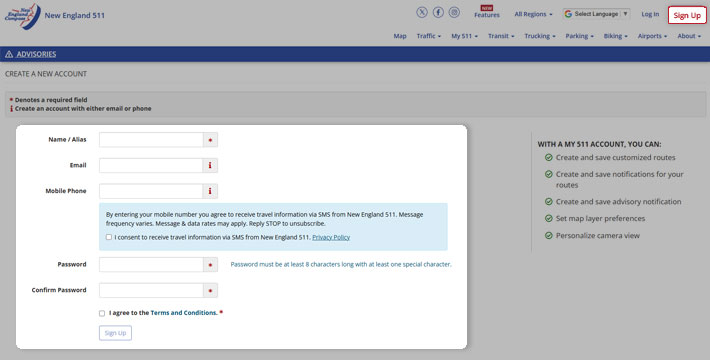
Task: Open the Terms and Conditions link
Action: coord(183,313)
